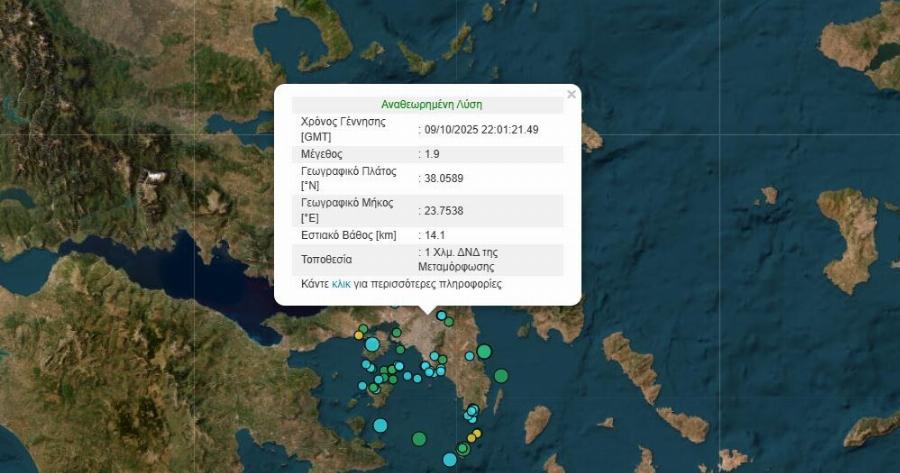Image resolution: width=900 pixels, height=473 pixels.
Task: Select the large cyan marker left of the bottom green marker
Action: coord(380,426)
